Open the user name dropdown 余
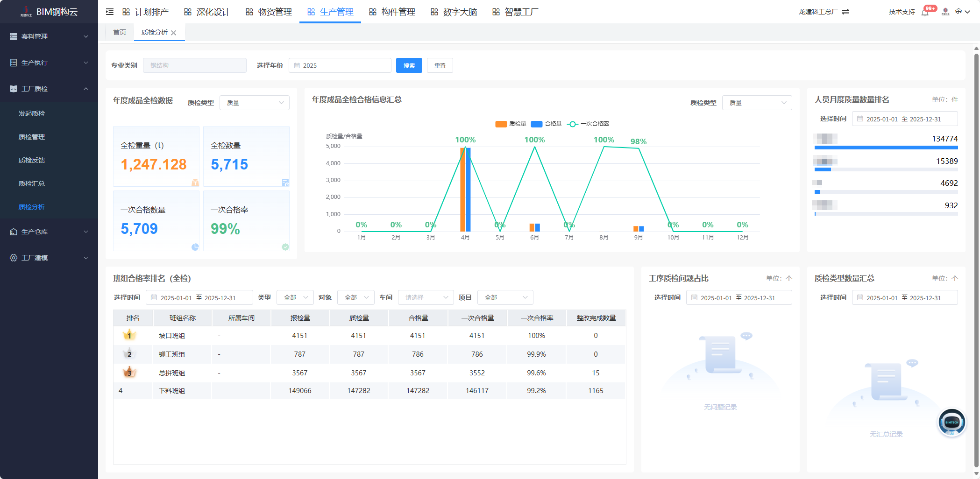This screenshot has height=479, width=980. click(x=963, y=12)
